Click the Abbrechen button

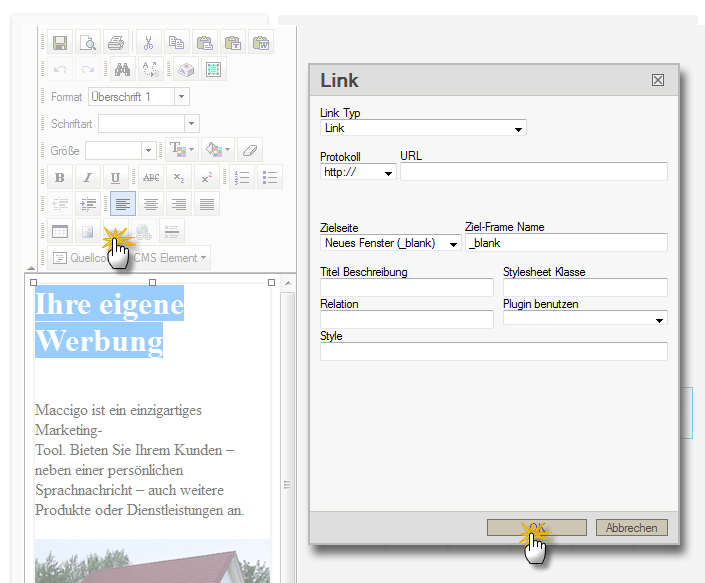pos(631,528)
